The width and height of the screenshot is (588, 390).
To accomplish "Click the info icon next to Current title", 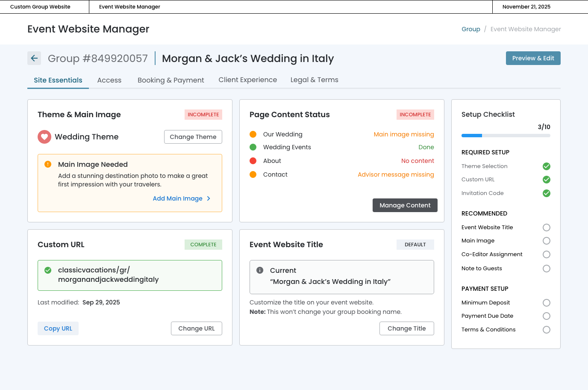I will coord(260,270).
